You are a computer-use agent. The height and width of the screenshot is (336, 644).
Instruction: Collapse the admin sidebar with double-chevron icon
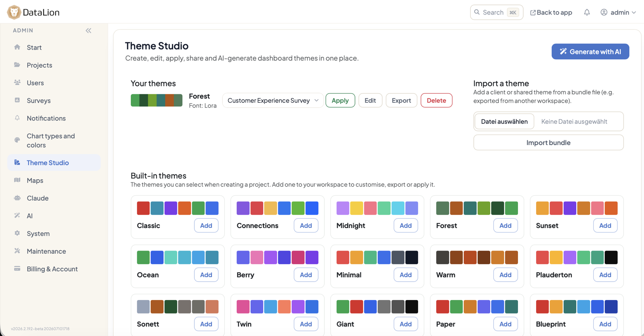coord(89,31)
